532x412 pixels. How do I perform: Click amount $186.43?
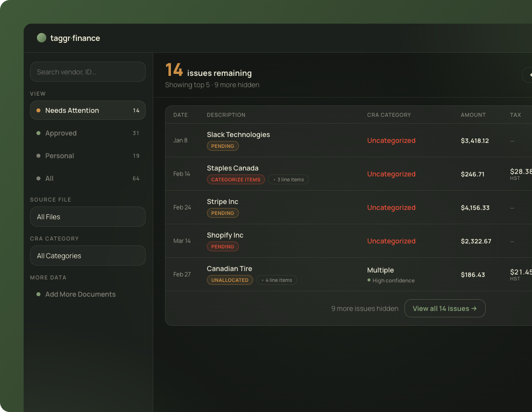point(472,275)
